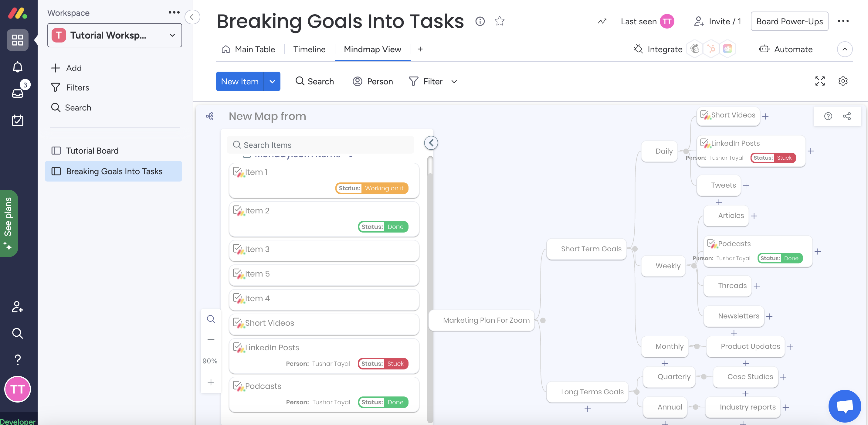Open the HubSpot integration icon
The width and height of the screenshot is (868, 425).
(711, 49)
